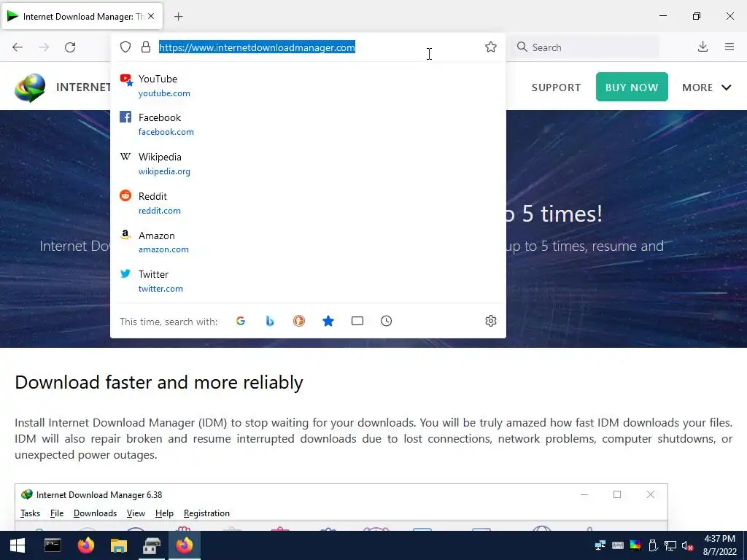The width and height of the screenshot is (747, 560).
Task: Open the Help menu in IDM screenshot
Action: [164, 513]
